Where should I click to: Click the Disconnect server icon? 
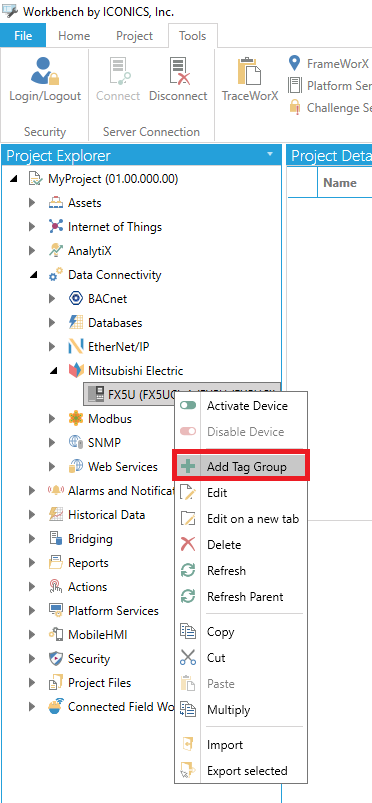coord(178,72)
